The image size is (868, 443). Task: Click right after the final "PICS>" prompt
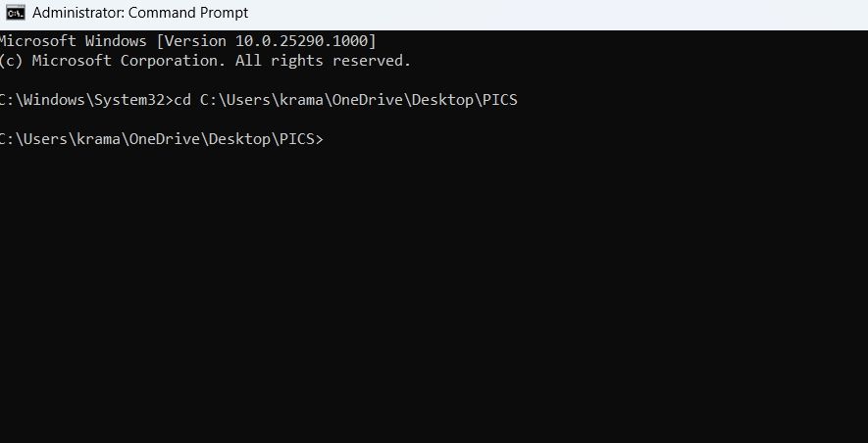[x=328, y=139]
